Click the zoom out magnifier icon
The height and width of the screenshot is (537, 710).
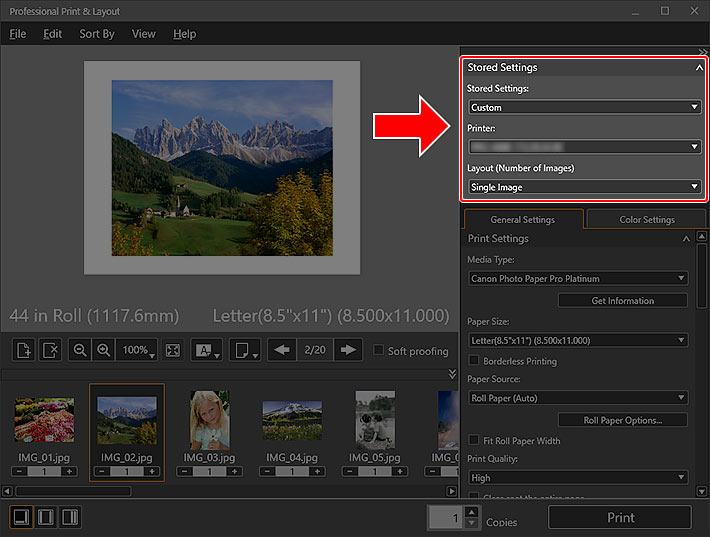[81, 350]
